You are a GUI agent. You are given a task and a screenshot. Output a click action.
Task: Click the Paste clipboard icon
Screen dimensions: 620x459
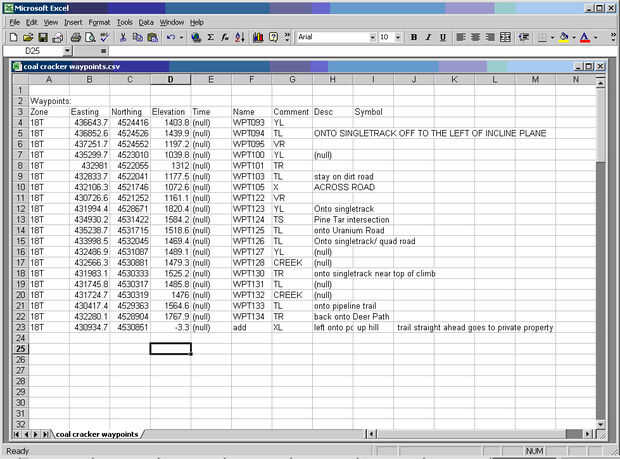153,37
